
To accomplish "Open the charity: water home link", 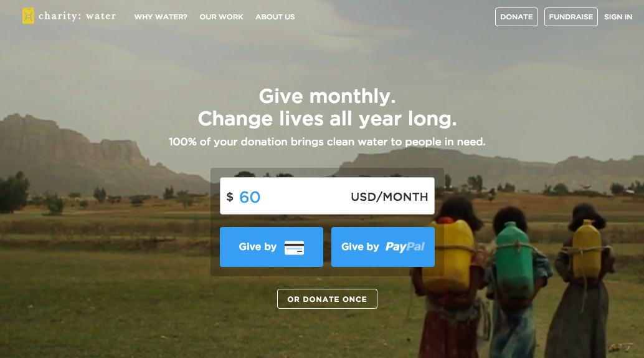I will point(69,16).
